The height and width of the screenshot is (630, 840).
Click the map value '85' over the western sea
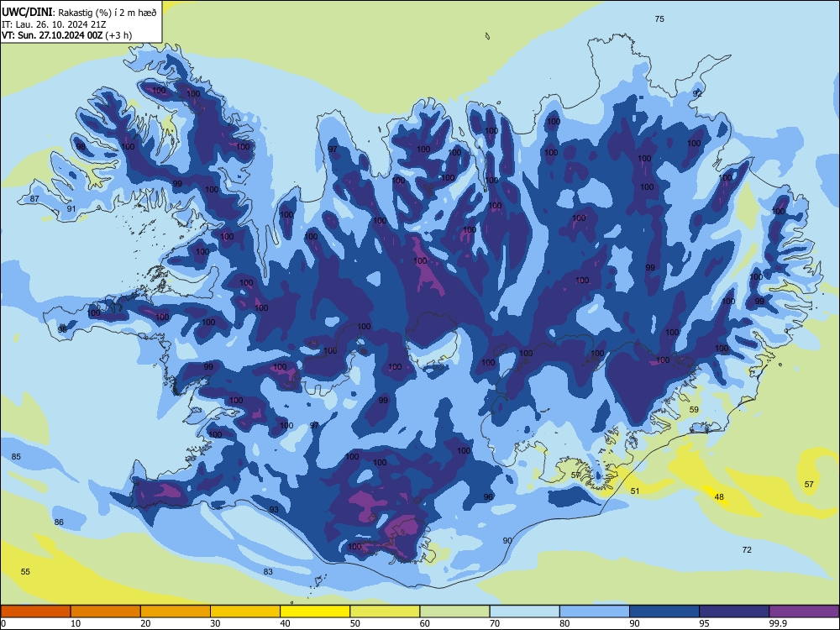[x=16, y=456]
